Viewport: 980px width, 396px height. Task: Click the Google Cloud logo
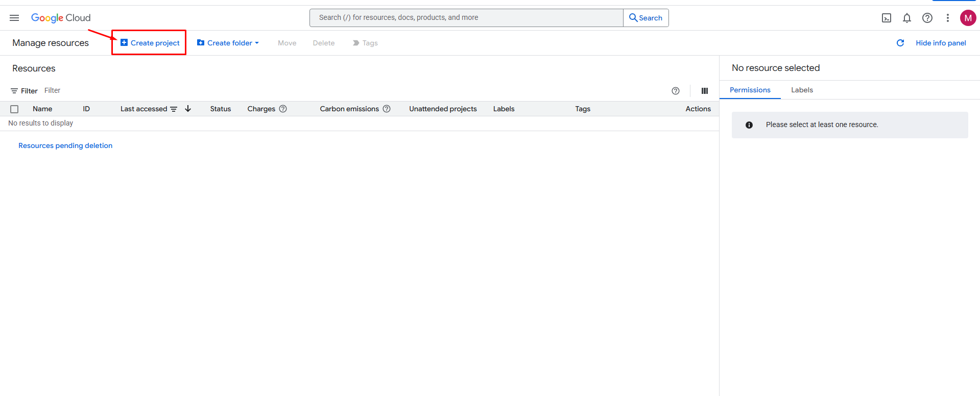tap(61, 18)
